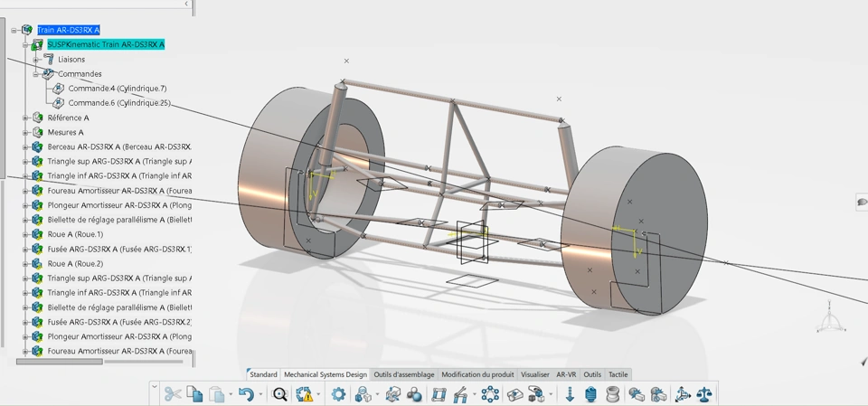
Task: Click the tree panel horizontal scrollbar
Action: (60, 362)
